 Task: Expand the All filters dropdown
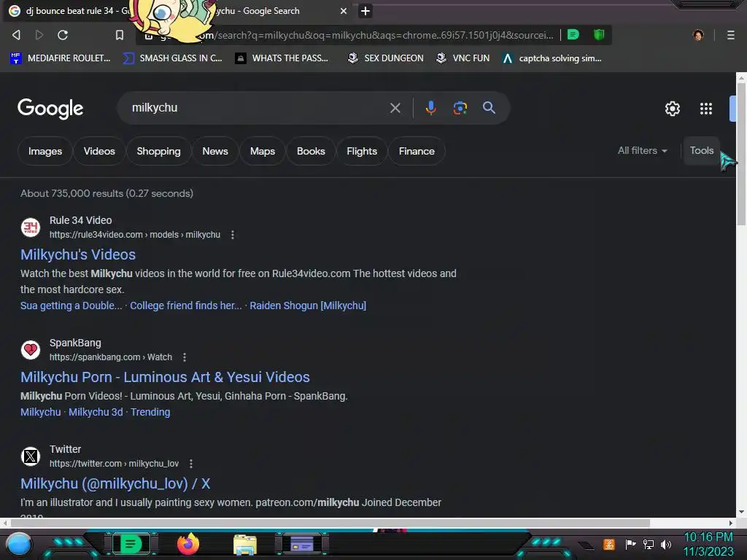[x=642, y=150]
